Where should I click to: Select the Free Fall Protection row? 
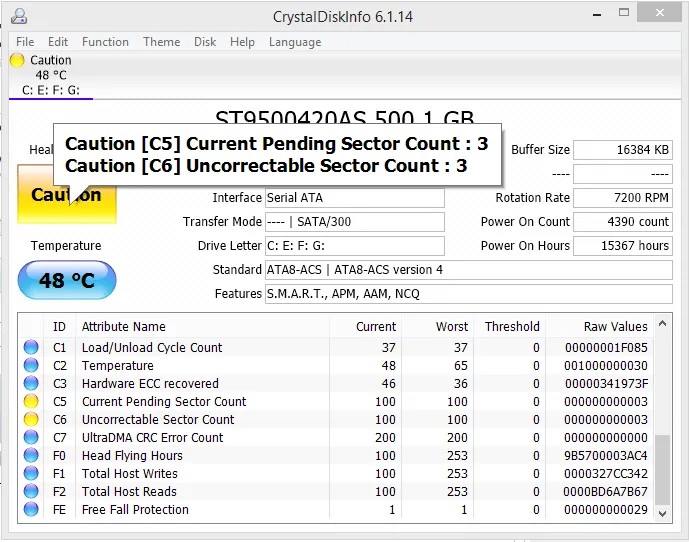(x=336, y=509)
